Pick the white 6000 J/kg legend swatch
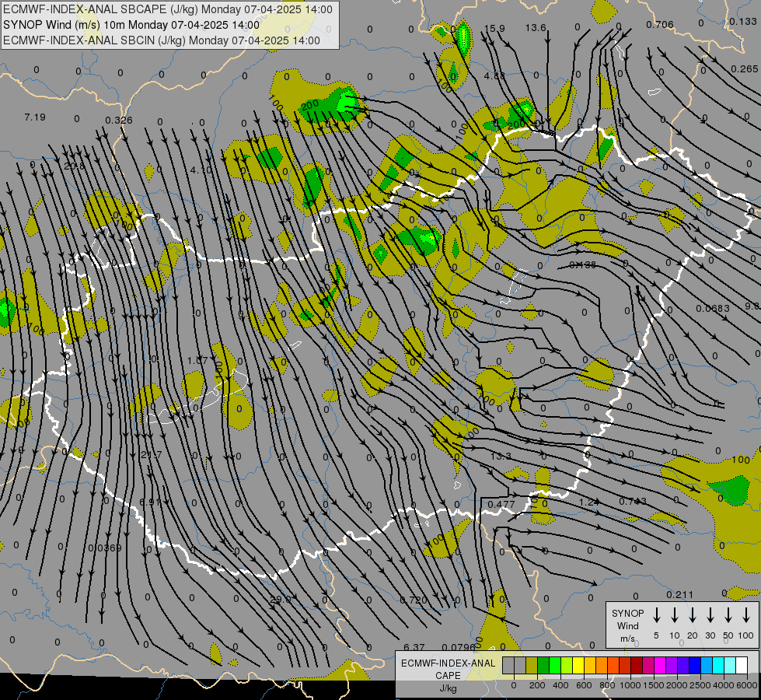 point(741,666)
